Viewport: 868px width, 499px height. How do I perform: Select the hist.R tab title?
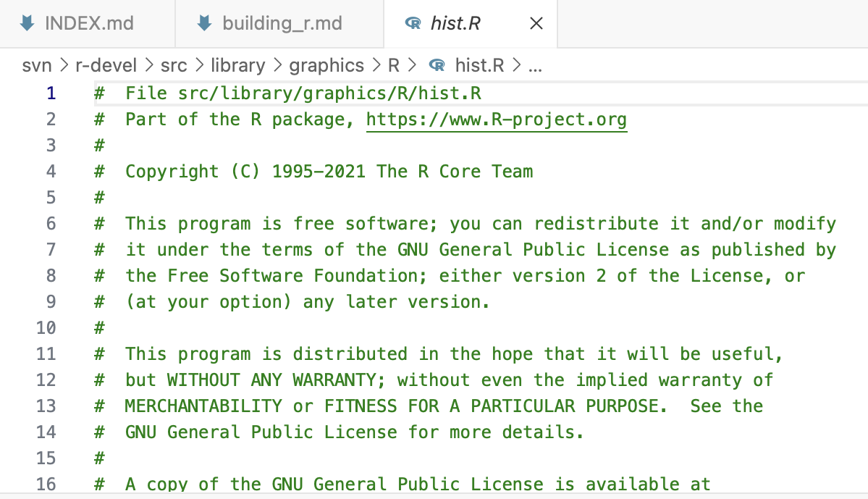tap(455, 24)
